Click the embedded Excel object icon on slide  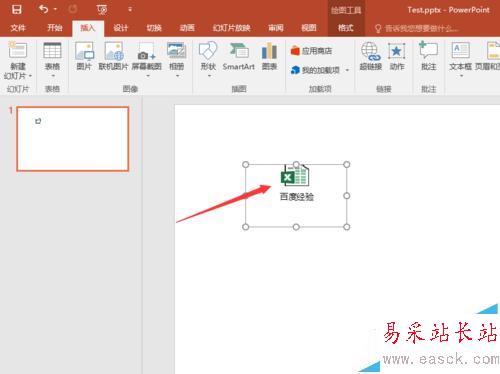(x=295, y=175)
